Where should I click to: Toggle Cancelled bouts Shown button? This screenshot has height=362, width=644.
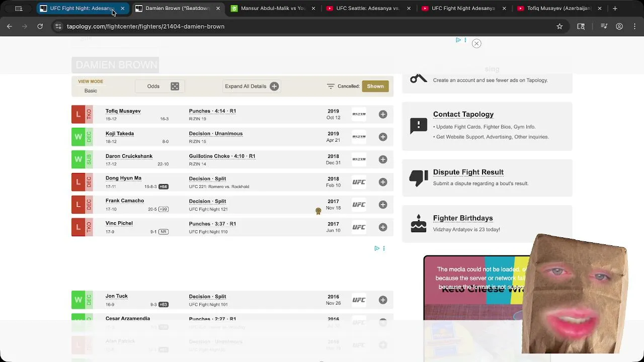(375, 86)
